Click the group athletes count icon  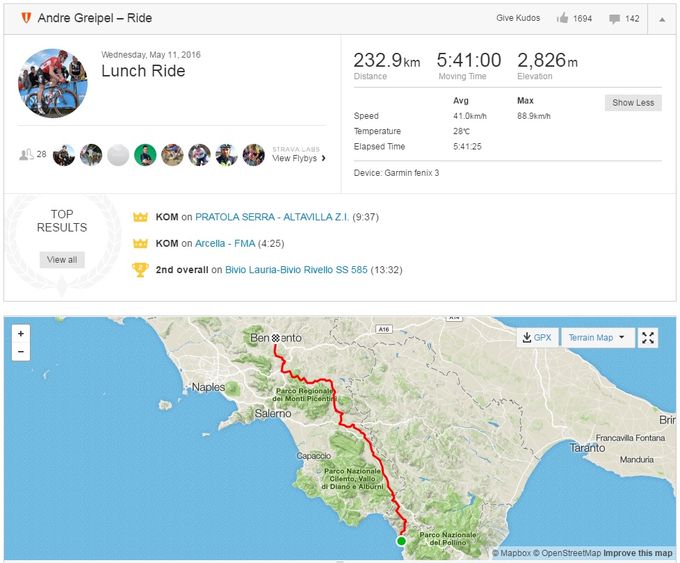26,155
